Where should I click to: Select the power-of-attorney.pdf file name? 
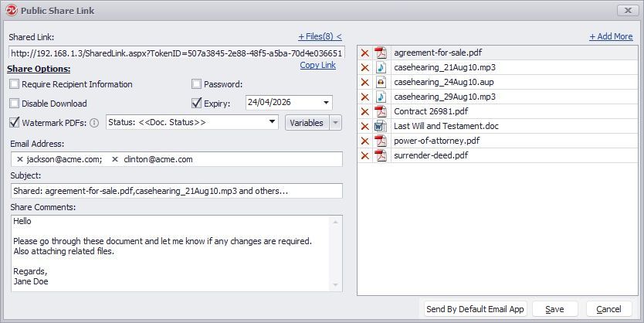click(436, 141)
